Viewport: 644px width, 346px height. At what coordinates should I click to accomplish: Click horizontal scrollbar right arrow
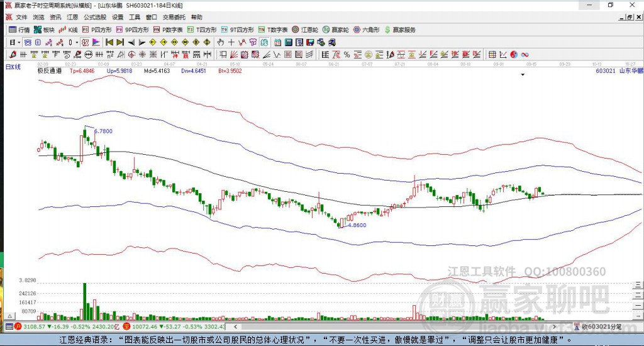pyautogui.click(x=554, y=326)
